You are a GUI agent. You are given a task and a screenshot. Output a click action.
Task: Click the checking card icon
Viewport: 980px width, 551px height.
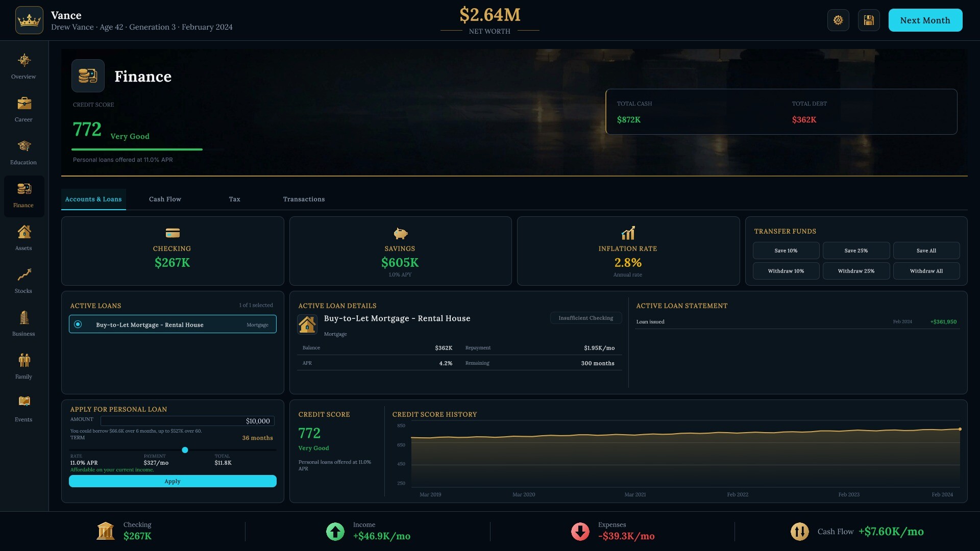[173, 233]
